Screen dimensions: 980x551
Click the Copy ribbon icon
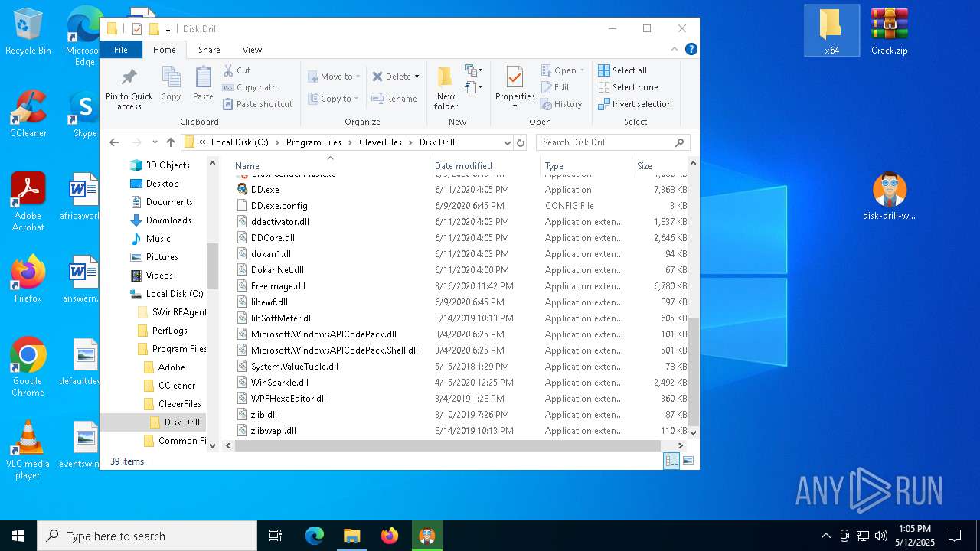171,83
